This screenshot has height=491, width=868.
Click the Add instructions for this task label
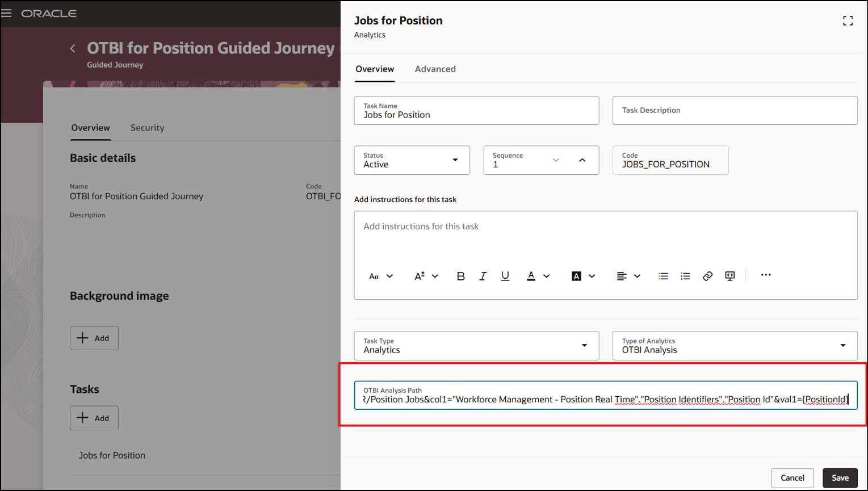click(405, 200)
